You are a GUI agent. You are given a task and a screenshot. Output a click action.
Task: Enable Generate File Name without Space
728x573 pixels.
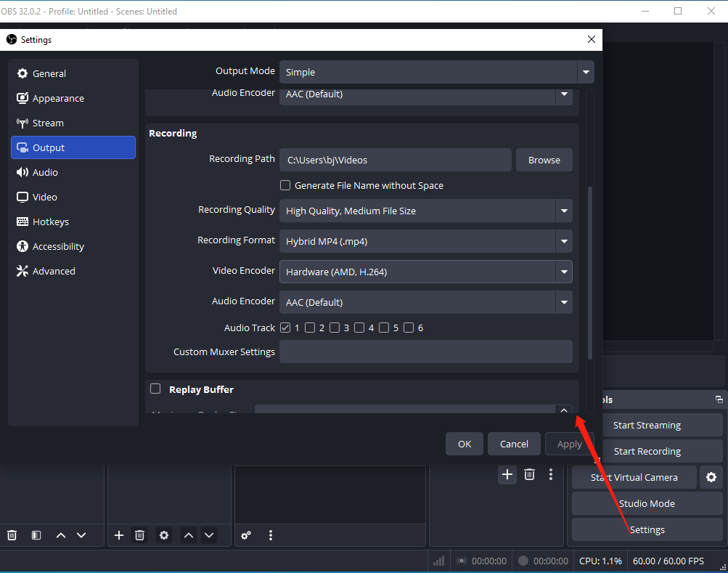[285, 185]
